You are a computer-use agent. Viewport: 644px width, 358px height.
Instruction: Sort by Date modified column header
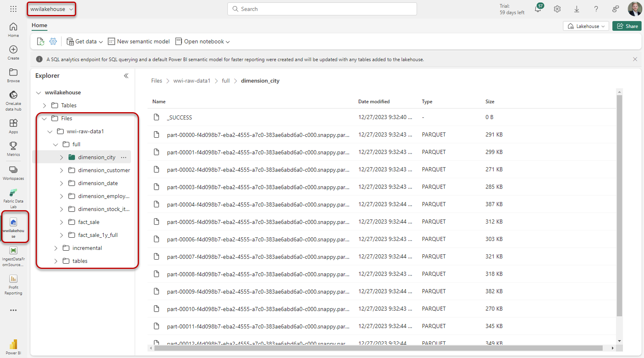tap(374, 102)
